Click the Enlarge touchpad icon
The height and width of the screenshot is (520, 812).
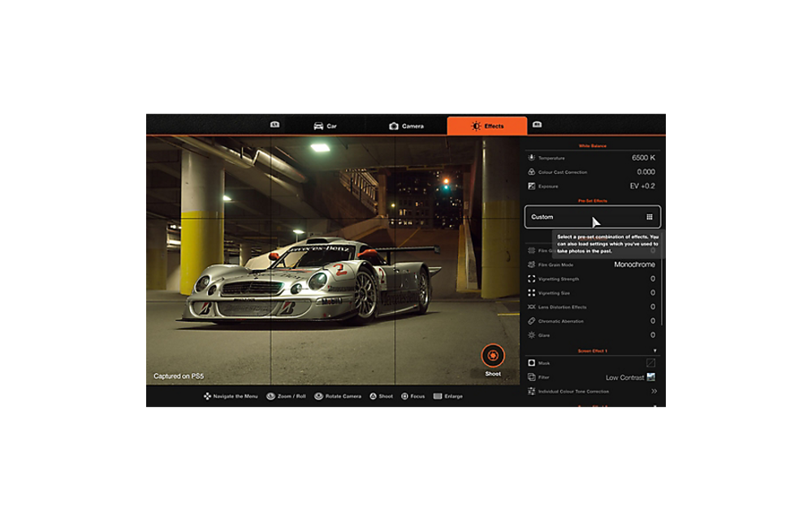coord(438,396)
